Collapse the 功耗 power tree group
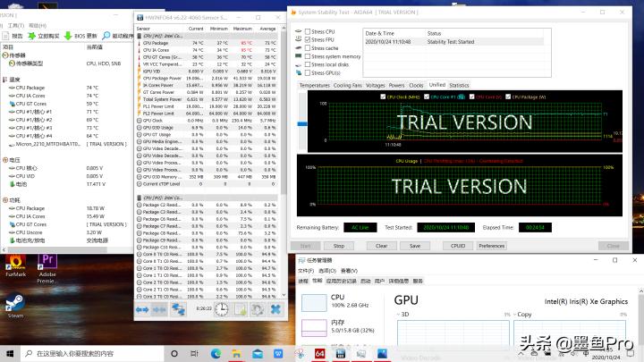The height and width of the screenshot is (362, 644). (4, 199)
